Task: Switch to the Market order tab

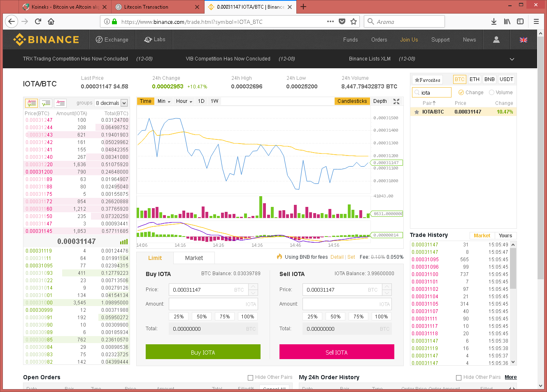Action: [194, 258]
